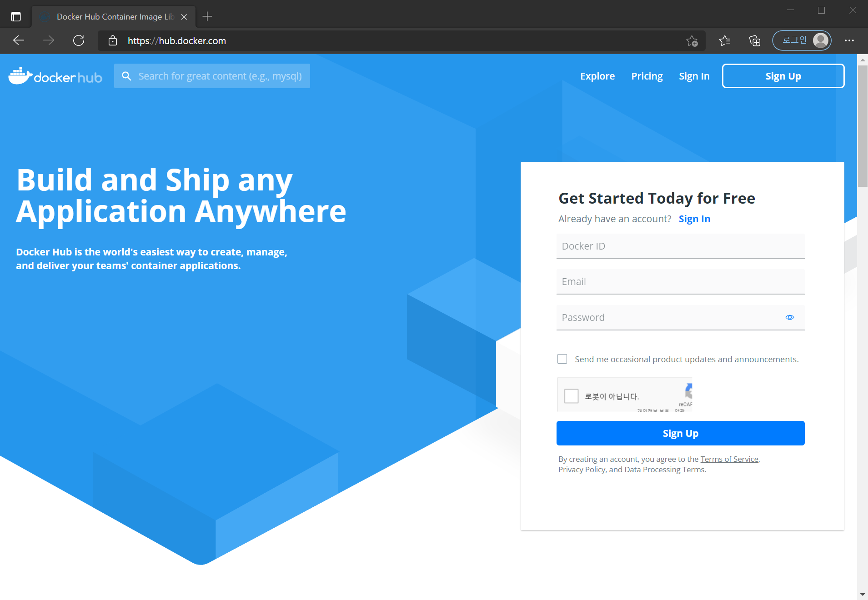Minimize the browser window

pyautogui.click(x=791, y=10)
